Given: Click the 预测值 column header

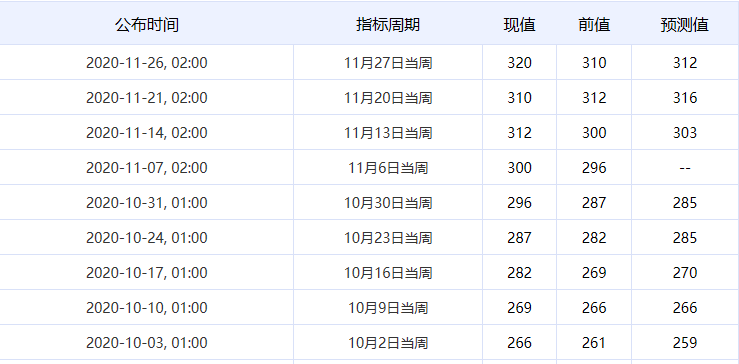Looking at the screenshot, I should pos(685,25).
